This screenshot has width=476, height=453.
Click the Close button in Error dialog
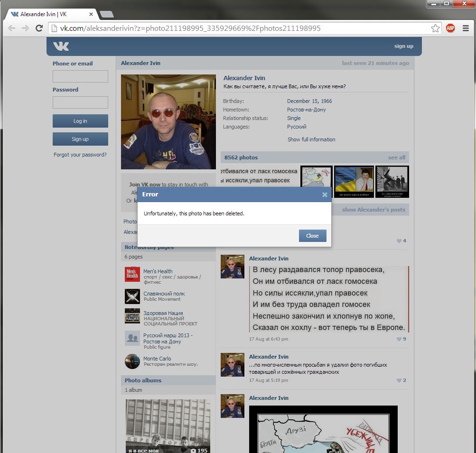point(312,236)
